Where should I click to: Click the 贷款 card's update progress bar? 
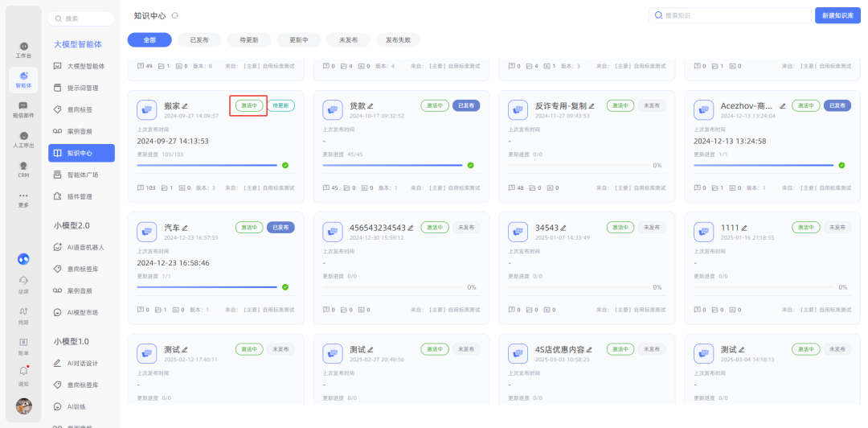pyautogui.click(x=392, y=165)
